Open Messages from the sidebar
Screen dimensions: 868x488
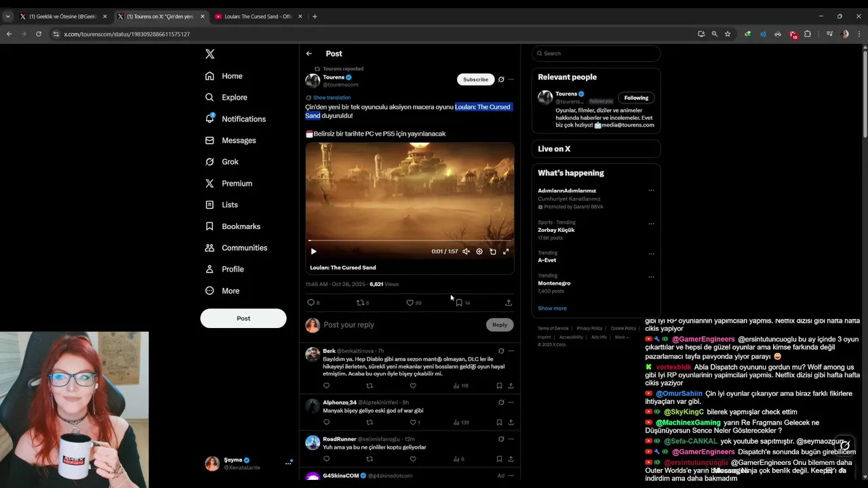[x=231, y=140]
